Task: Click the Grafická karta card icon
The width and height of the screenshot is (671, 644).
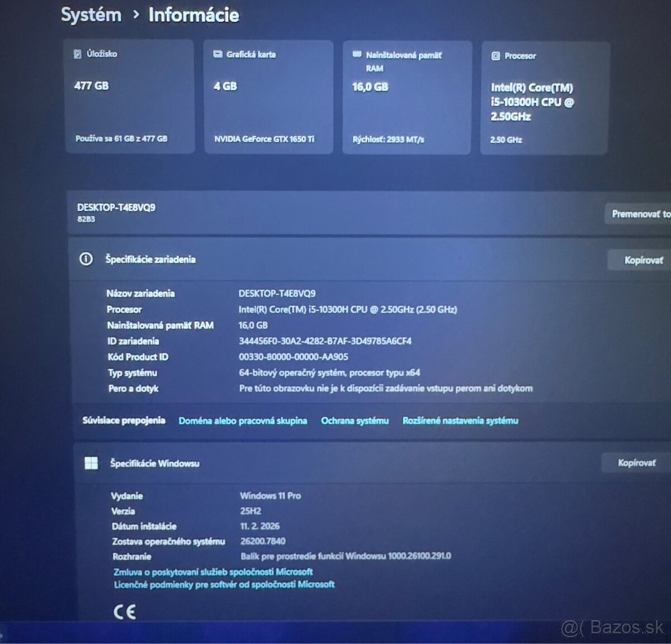Action: (217, 54)
